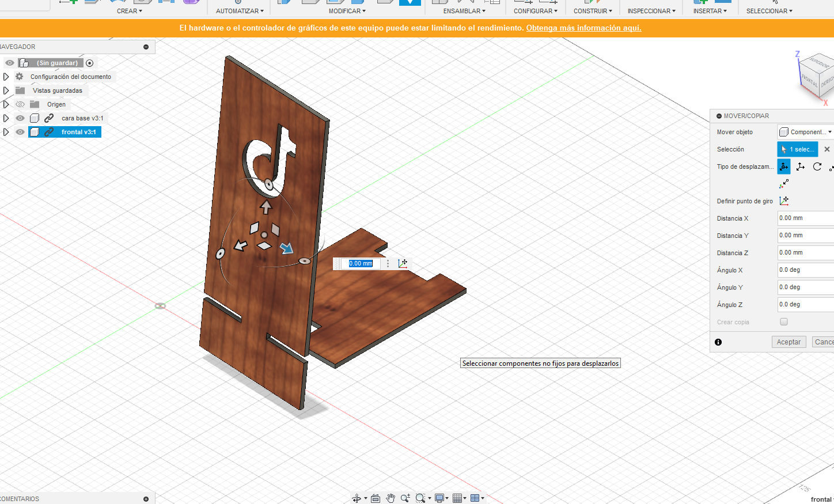Viewport: 834px width, 504px height.
Task: Open the CONSTRUIR menu
Action: point(593,11)
